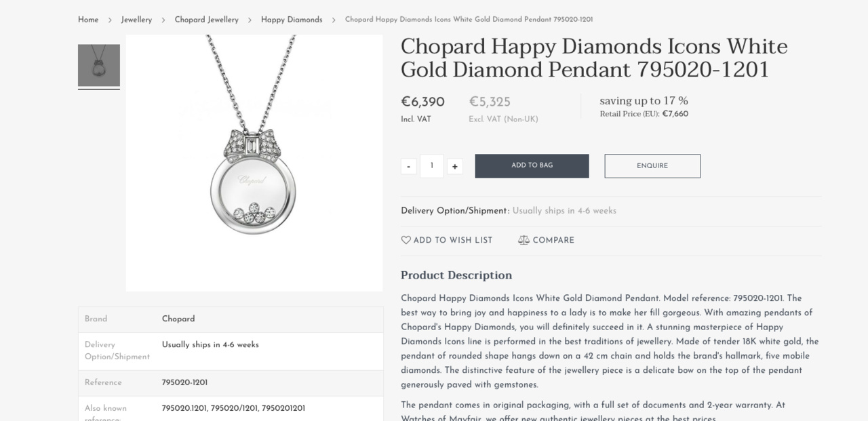868x421 pixels.
Task: Click Add to Wish List text
Action: click(453, 240)
